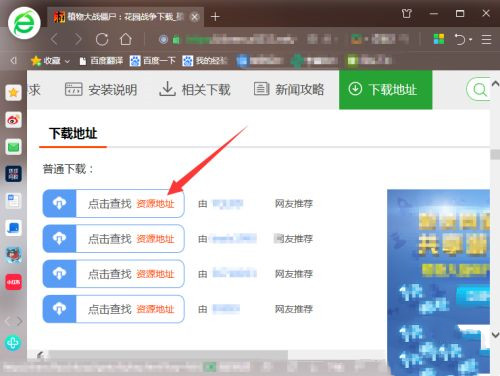This screenshot has width=500, height=376.
Task: Click the sidebar code brackets icon
Action: tap(13, 321)
